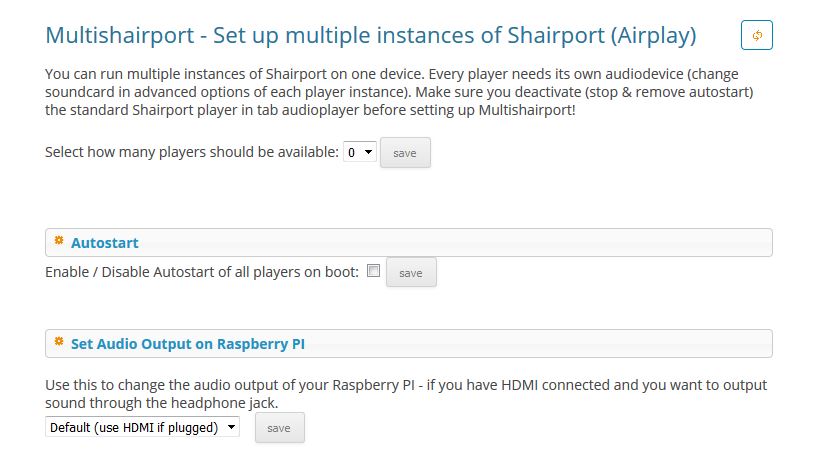Collapse the Set Audio Output panel header bar
The width and height of the screenshot is (818, 460).
click(x=409, y=344)
